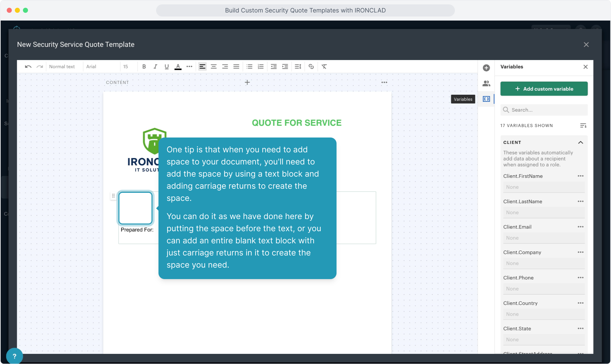Insert a bulleted list
Image resolution: width=611 pixels, height=364 pixels.
pyautogui.click(x=249, y=67)
